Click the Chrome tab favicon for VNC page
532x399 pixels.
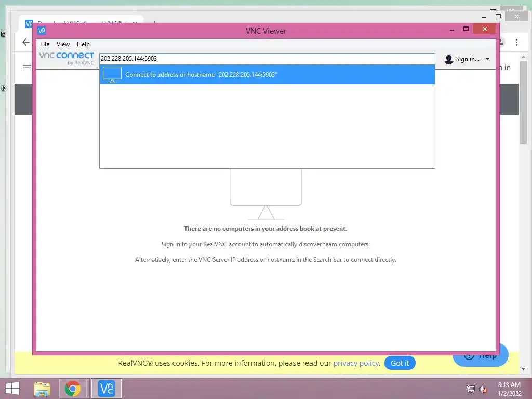pos(29,24)
